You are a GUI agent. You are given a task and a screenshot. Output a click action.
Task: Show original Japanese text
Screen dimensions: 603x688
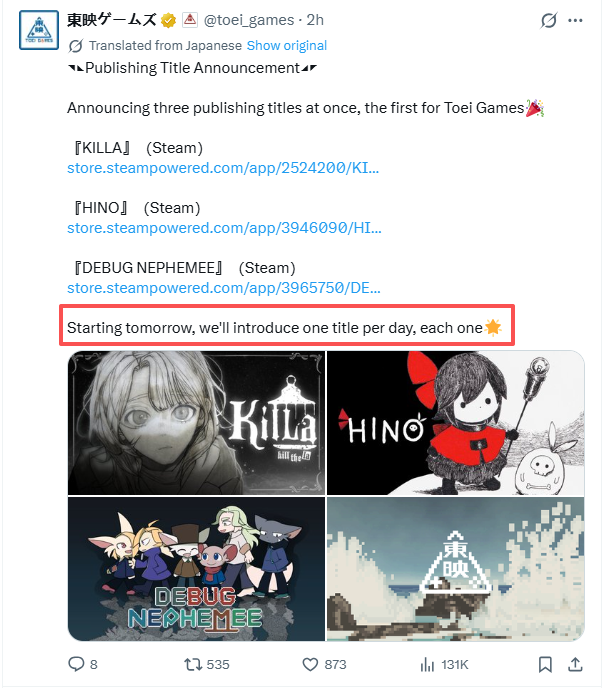click(x=287, y=45)
